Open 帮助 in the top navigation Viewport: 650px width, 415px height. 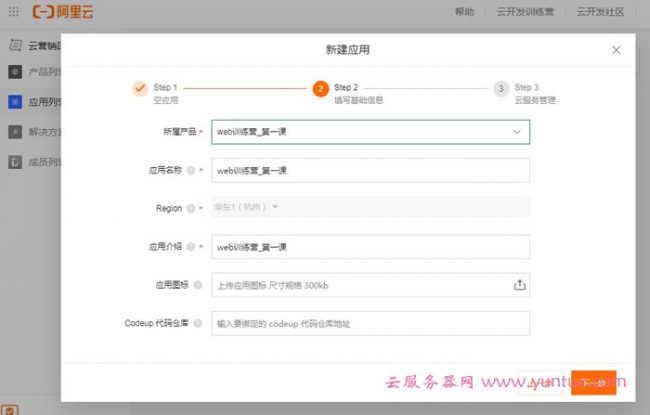464,12
